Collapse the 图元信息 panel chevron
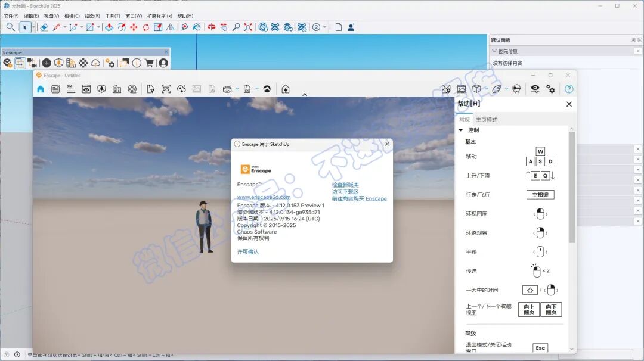 tap(494, 51)
